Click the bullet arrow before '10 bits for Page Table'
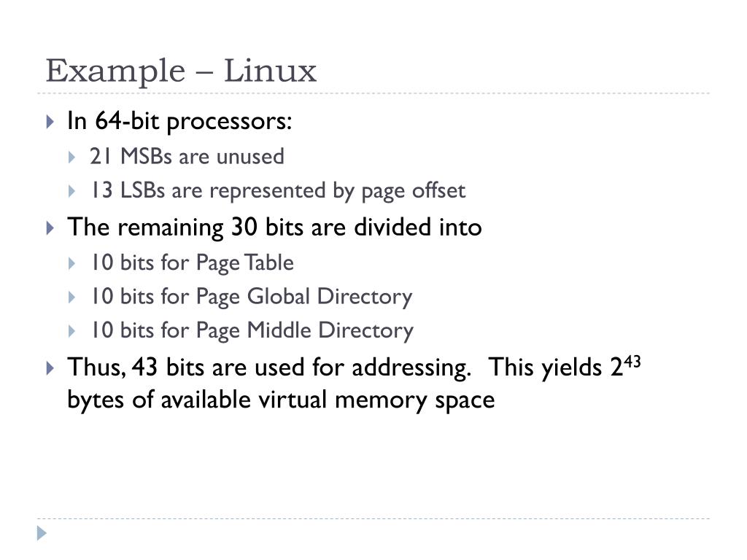This screenshot has width=747, height=560. tap(72, 263)
